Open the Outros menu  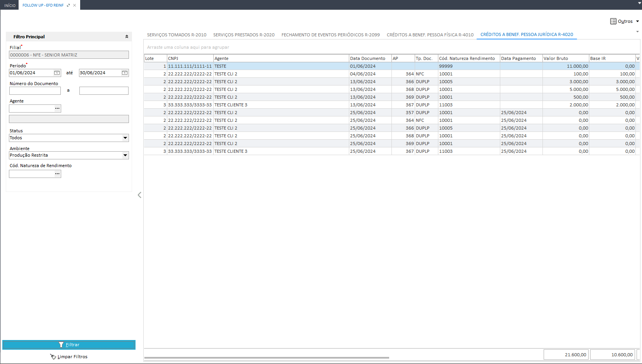[x=624, y=21]
